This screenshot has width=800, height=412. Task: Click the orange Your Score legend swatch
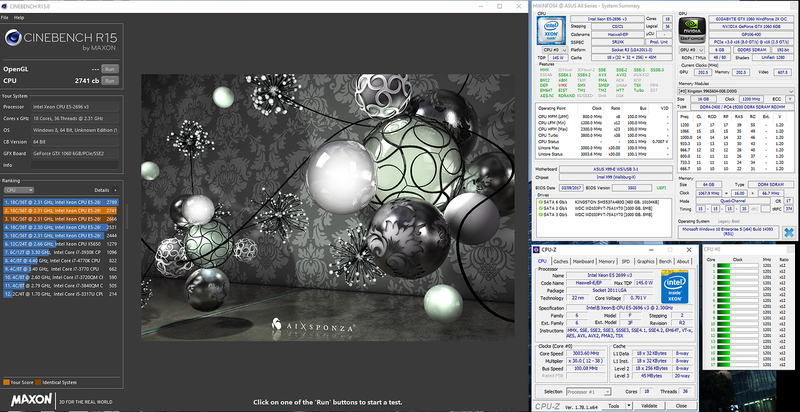pos(6,382)
